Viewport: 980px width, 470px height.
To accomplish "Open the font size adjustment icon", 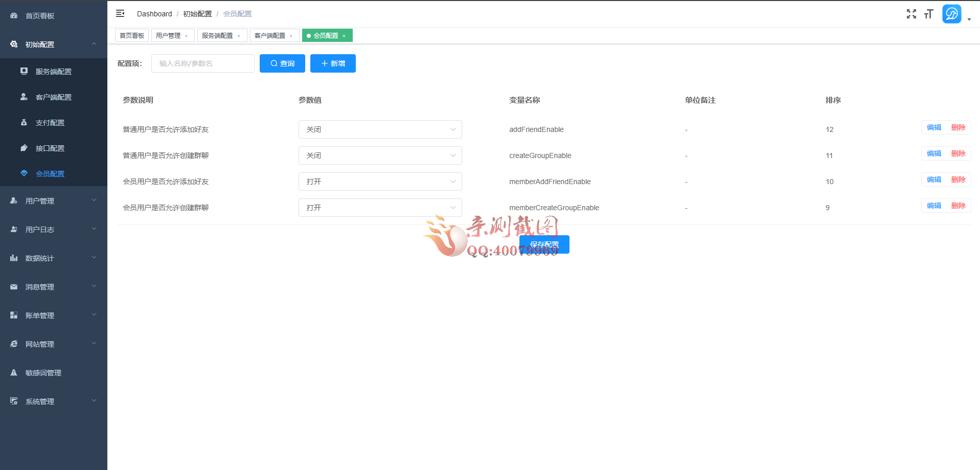I will [x=928, y=14].
